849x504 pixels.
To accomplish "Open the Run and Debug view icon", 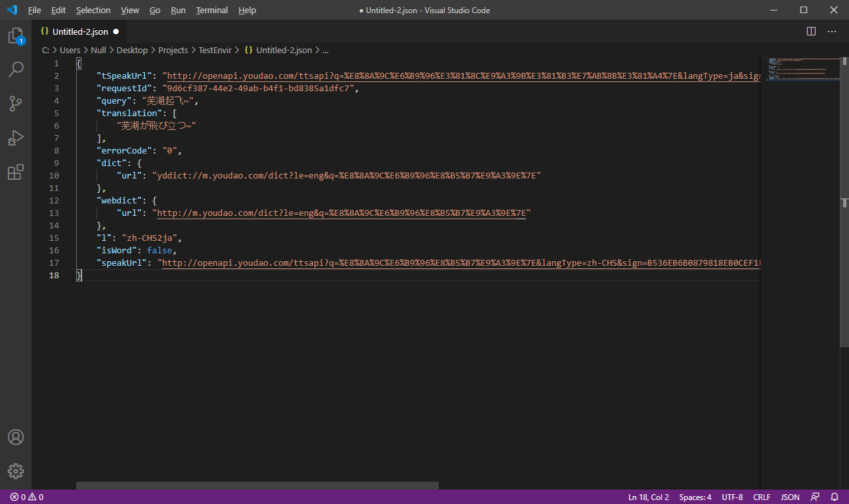I will pos(16,138).
